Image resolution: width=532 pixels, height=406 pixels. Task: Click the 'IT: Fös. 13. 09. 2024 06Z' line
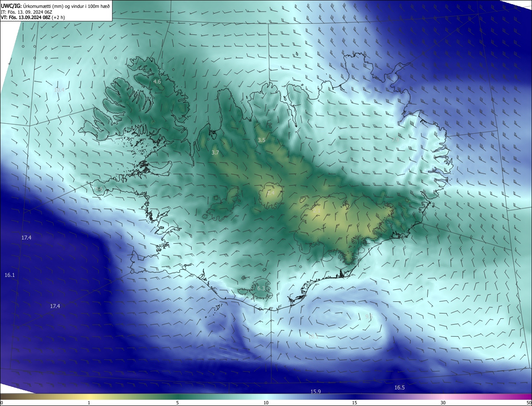27,12
